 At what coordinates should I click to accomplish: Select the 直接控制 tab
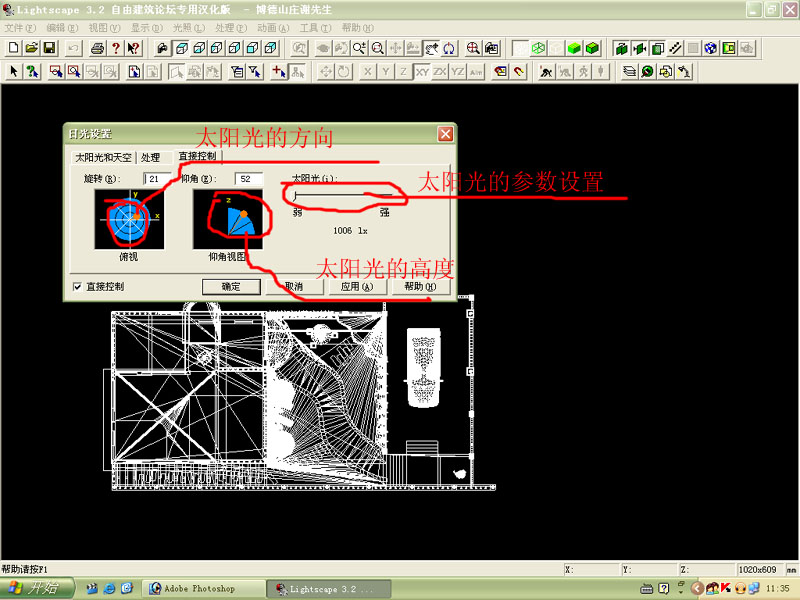[197, 156]
